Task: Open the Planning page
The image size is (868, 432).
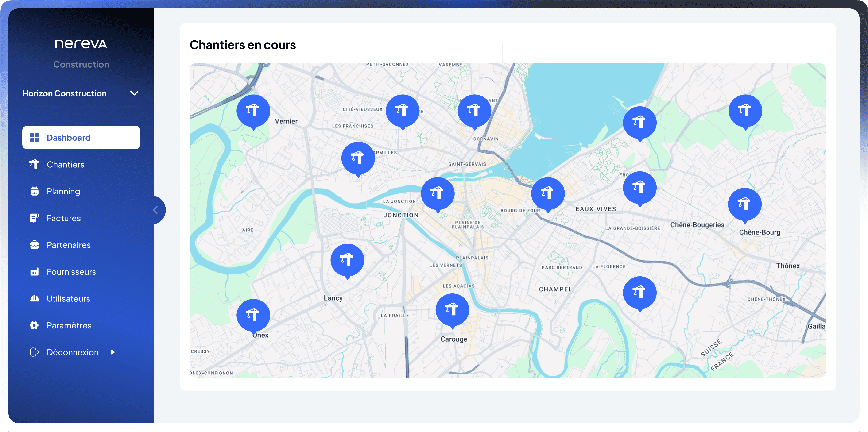Action: point(63,191)
